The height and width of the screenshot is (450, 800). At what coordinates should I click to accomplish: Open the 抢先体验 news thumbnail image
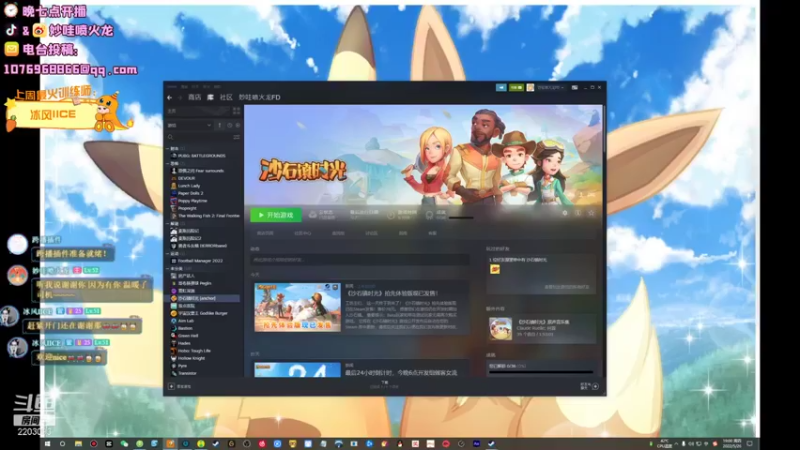297,307
